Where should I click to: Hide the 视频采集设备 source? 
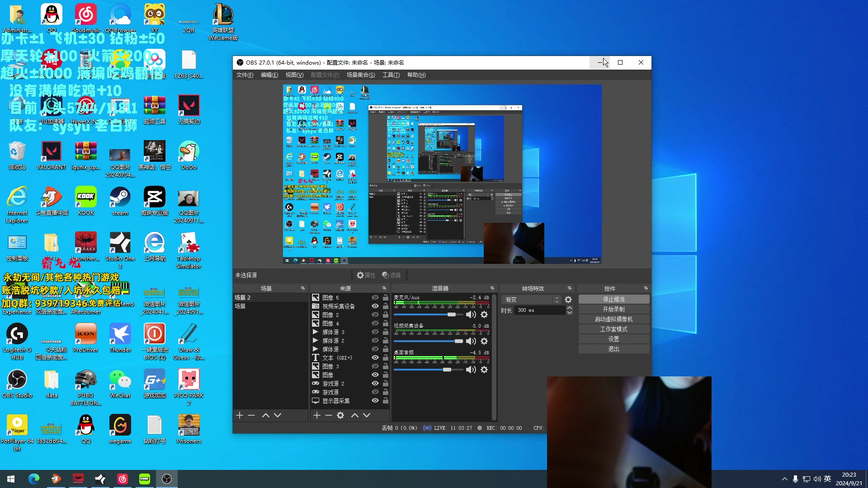point(375,306)
